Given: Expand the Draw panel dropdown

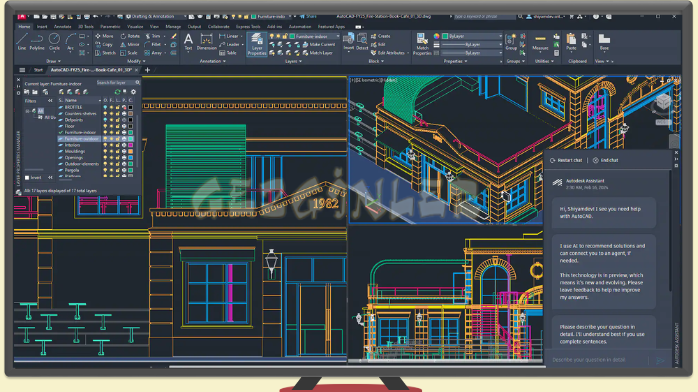Looking at the screenshot, I should pos(53,61).
